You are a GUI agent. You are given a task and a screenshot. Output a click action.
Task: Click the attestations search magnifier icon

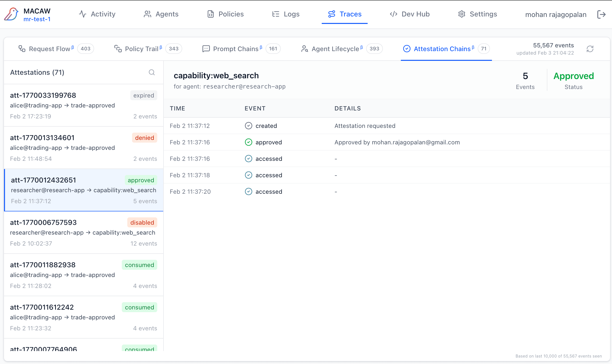click(152, 72)
